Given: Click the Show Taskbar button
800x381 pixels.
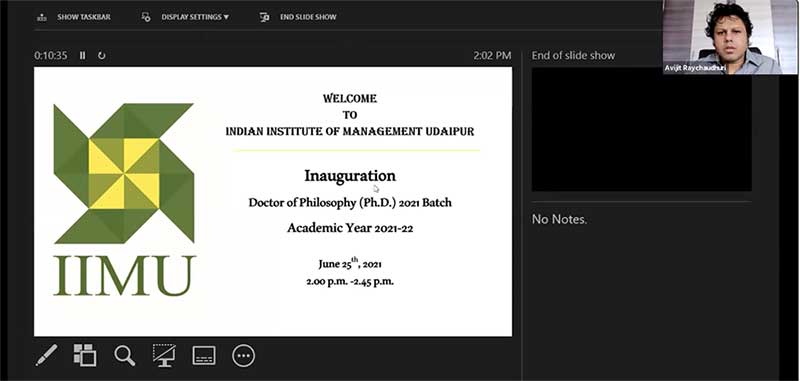Looking at the screenshot, I should 73,17.
